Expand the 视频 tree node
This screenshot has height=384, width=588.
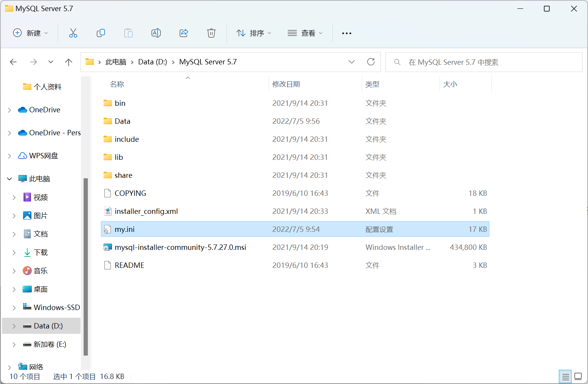pyautogui.click(x=14, y=197)
